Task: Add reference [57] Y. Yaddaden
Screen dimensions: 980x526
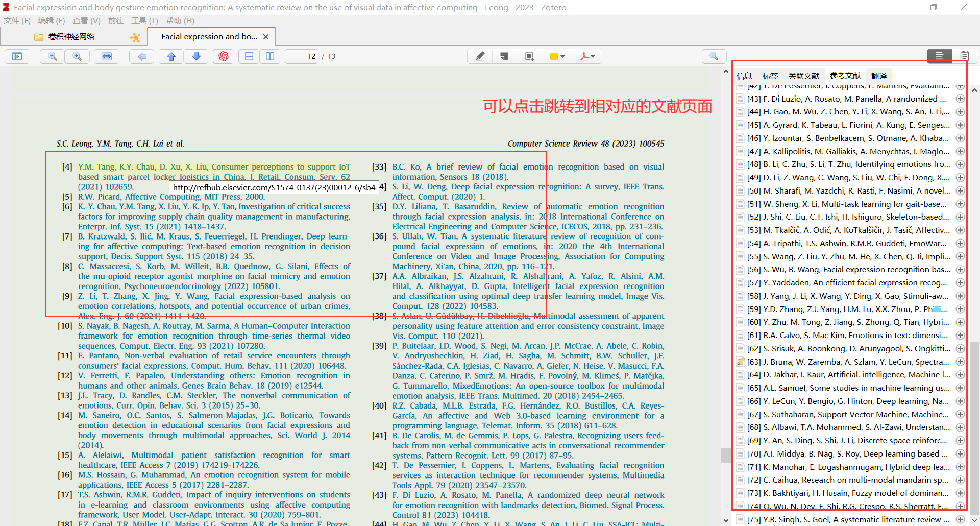Action: click(960, 283)
